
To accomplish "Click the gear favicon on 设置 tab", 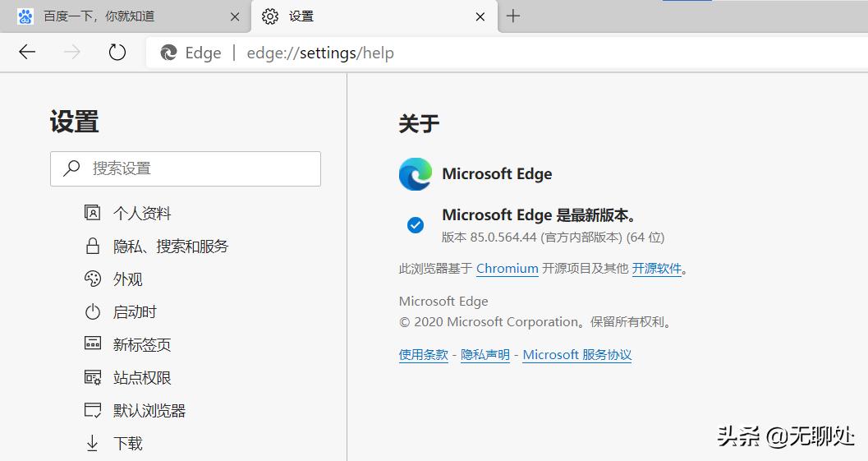I will coord(270,16).
